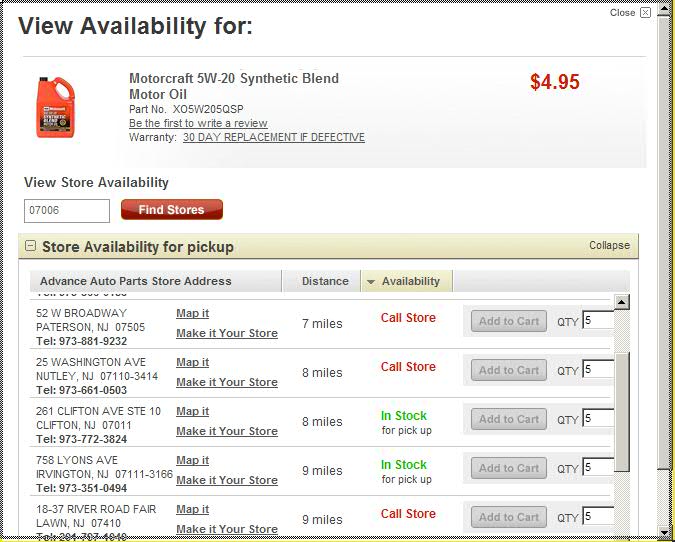Add to Cart for Clifton store

pyautogui.click(x=508, y=419)
